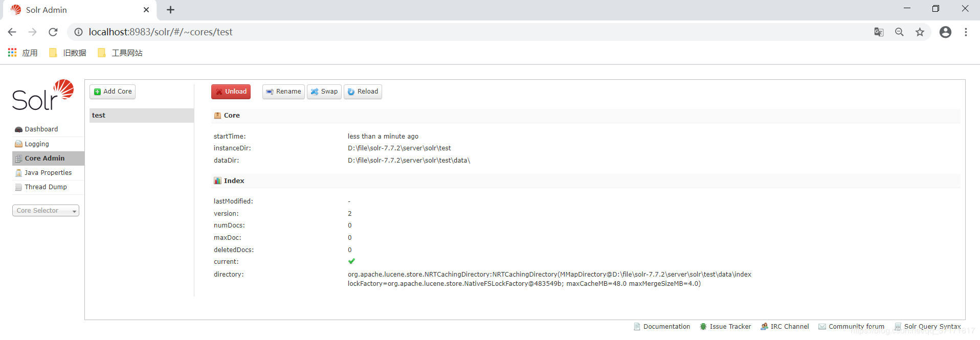980x340 pixels.
Task: Expand the Core Selector dropdown
Action: click(x=46, y=211)
